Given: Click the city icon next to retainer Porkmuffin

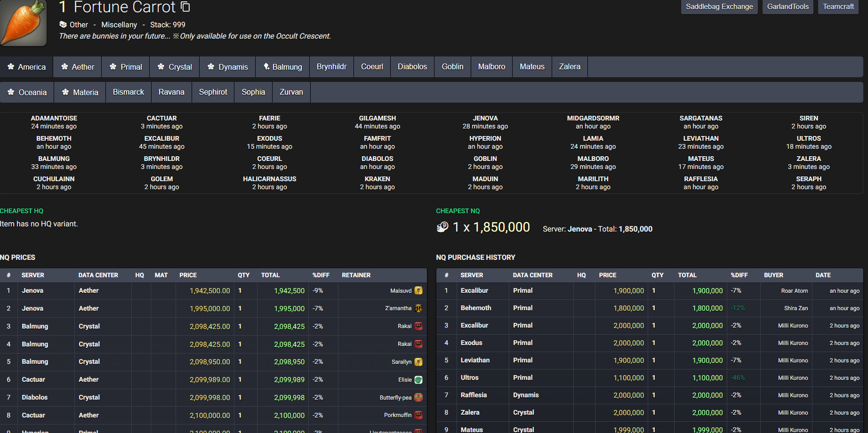Looking at the screenshot, I should click(x=418, y=415).
